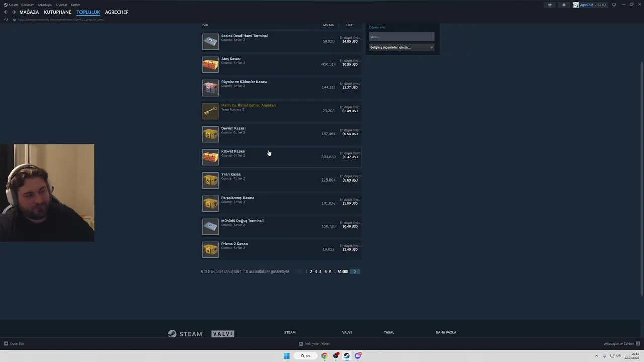Screen dimensions: 644x362
Task: Open the Arkadaşlar menu
Action: (45, 5)
